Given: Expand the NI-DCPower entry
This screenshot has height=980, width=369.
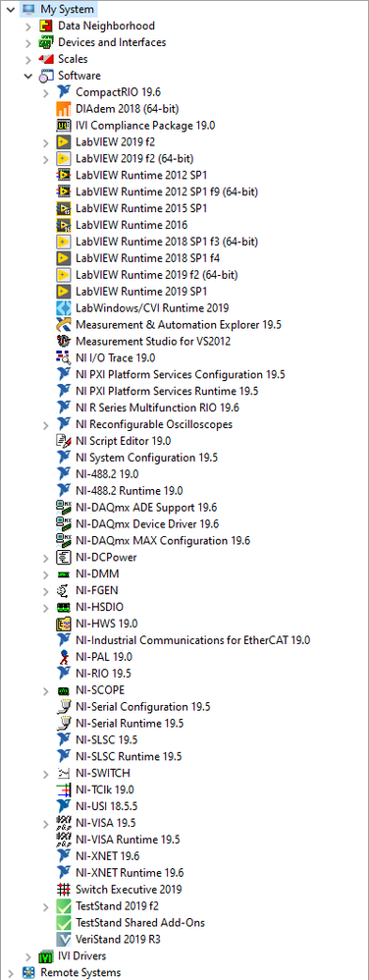Looking at the screenshot, I should (45, 557).
